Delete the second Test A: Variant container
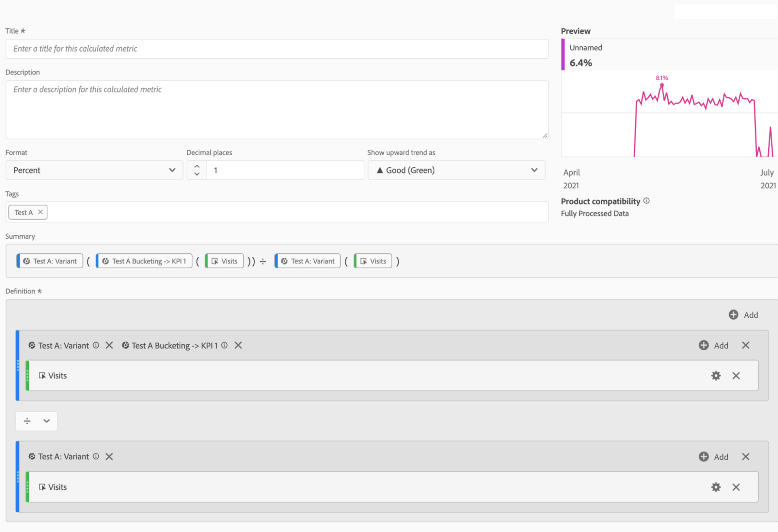The image size is (778, 532). 746,456
